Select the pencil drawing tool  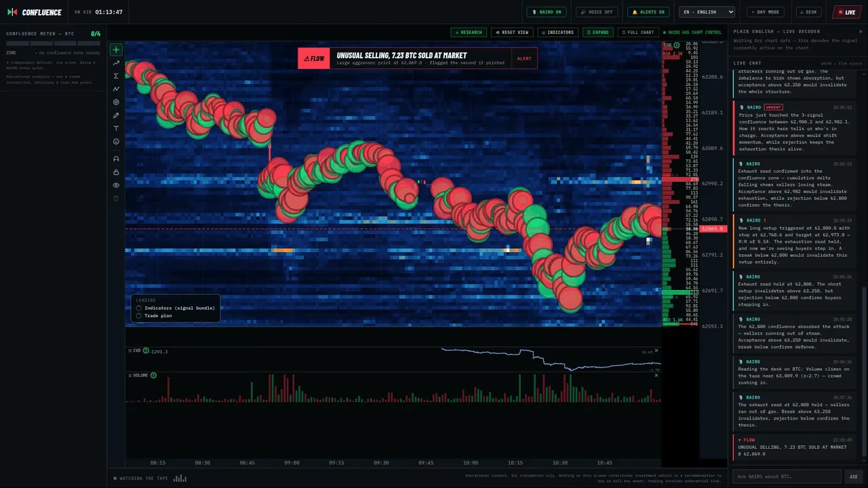click(x=116, y=115)
